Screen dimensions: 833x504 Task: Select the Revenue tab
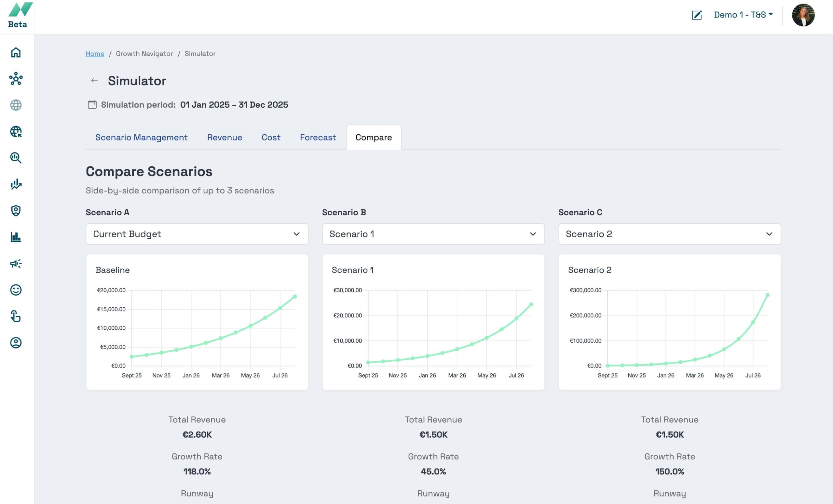(225, 138)
